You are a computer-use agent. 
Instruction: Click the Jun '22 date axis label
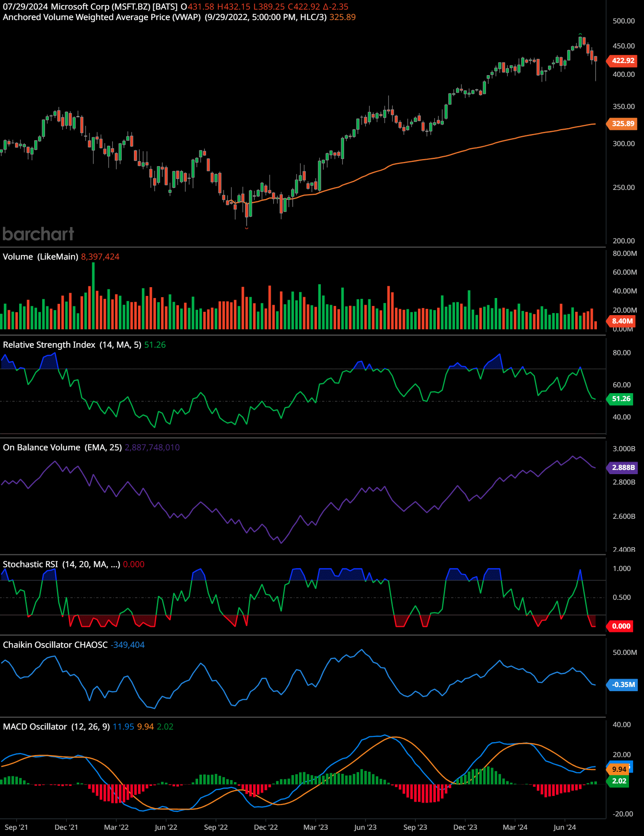pyautogui.click(x=166, y=827)
